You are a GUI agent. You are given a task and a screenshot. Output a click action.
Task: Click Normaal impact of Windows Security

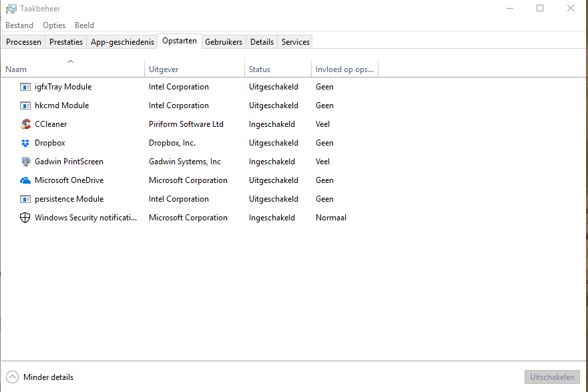coord(331,218)
